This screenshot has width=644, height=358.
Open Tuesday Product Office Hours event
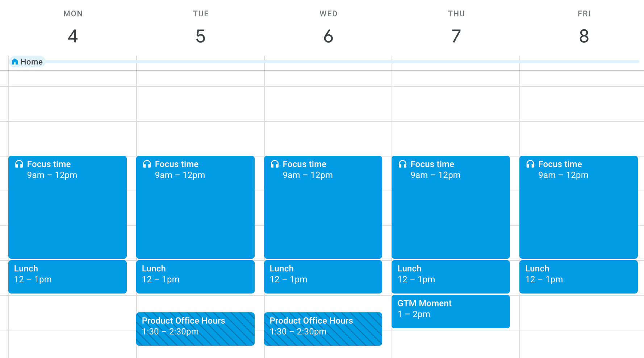coord(195,329)
